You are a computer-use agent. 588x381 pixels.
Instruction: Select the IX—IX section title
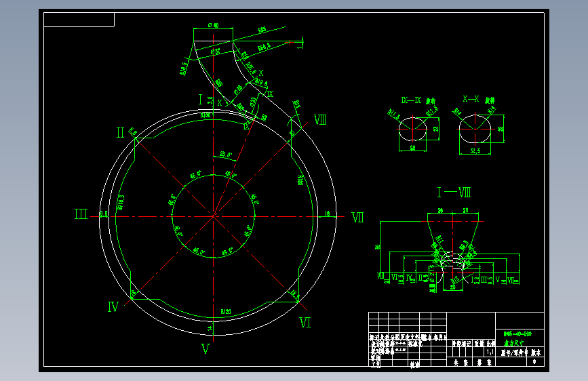[412, 100]
